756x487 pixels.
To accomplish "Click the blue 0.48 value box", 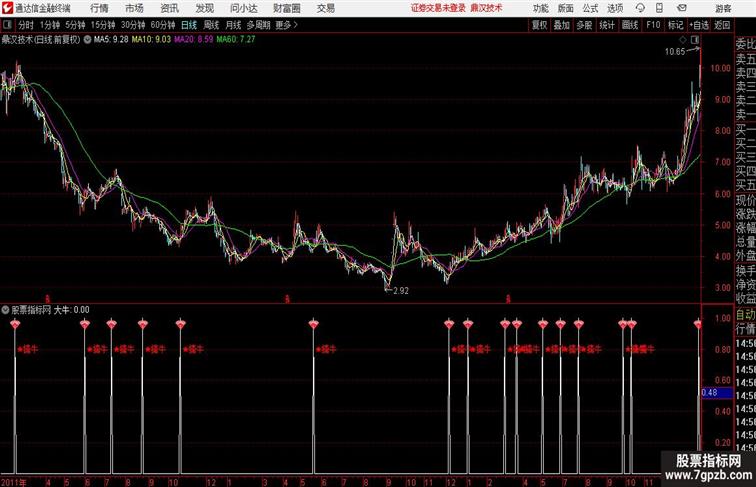I will [x=717, y=392].
